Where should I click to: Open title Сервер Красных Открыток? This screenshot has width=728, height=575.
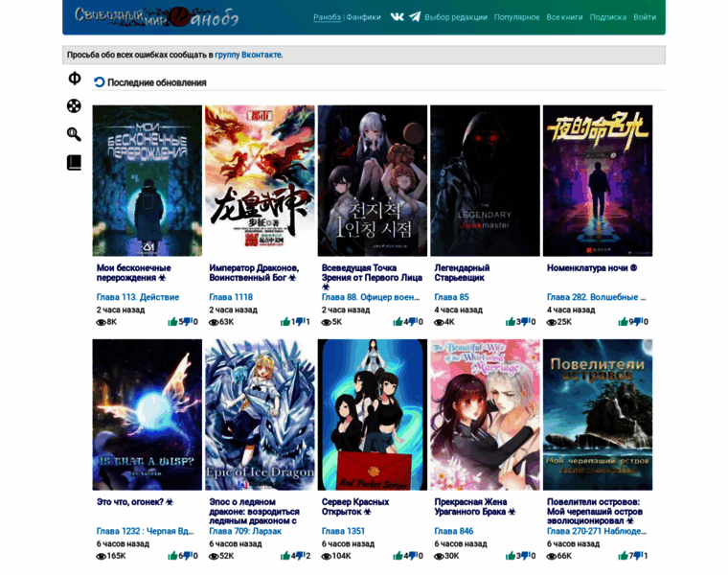coord(355,507)
